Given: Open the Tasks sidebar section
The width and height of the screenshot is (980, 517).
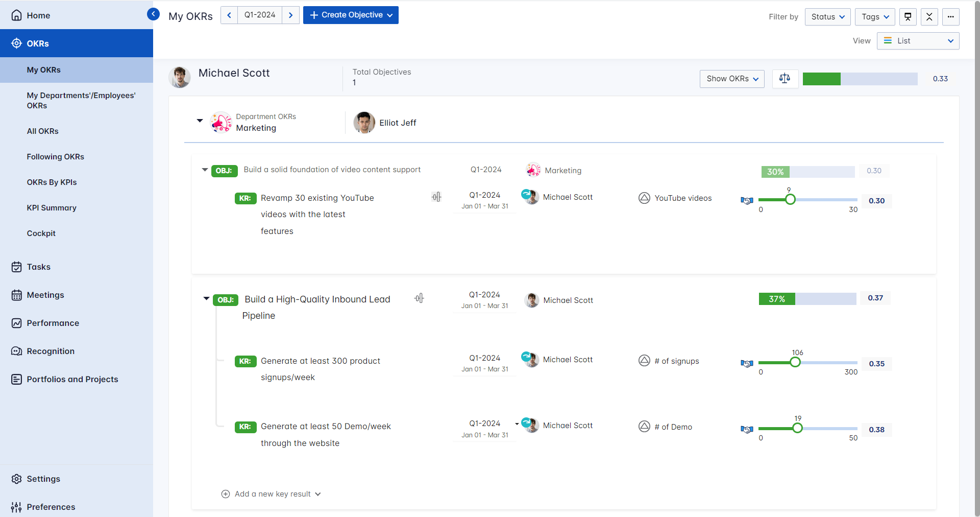Looking at the screenshot, I should click(x=77, y=267).
